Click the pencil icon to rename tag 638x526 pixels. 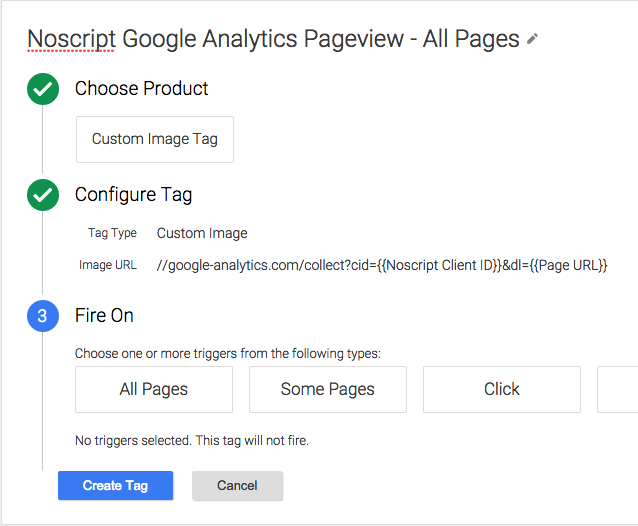532,39
